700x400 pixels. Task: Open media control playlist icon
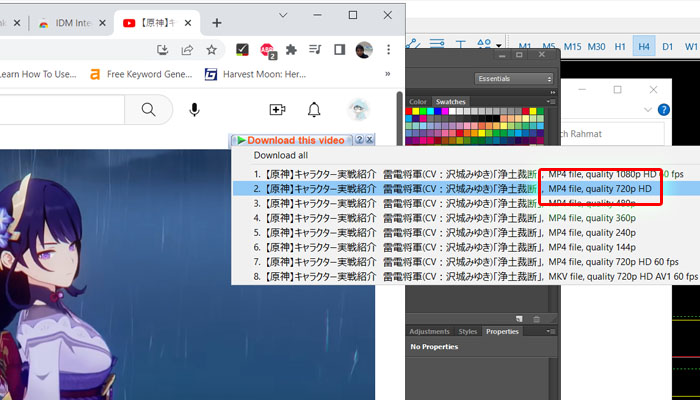(315, 50)
